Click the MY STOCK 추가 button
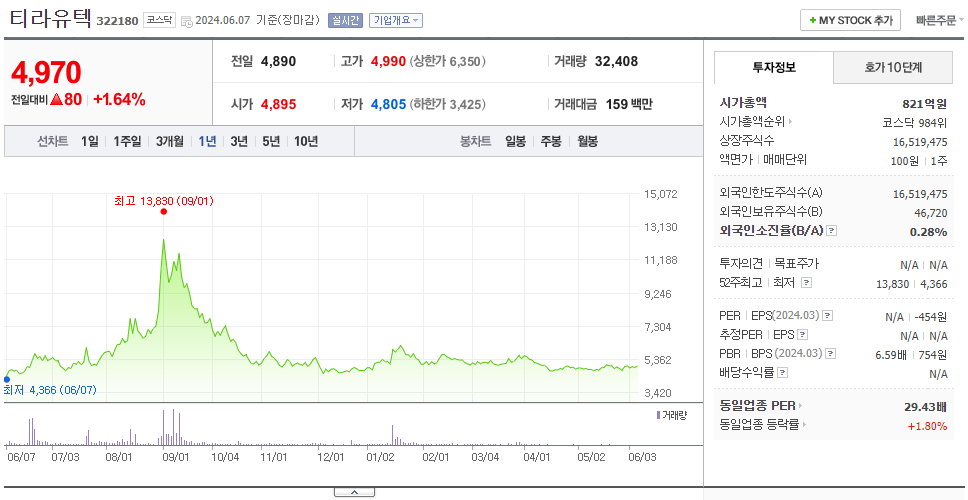The height and width of the screenshot is (500, 968). click(850, 20)
